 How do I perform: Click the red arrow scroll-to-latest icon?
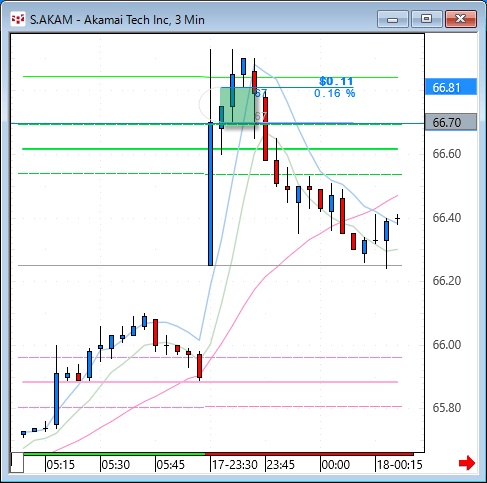(x=467, y=463)
